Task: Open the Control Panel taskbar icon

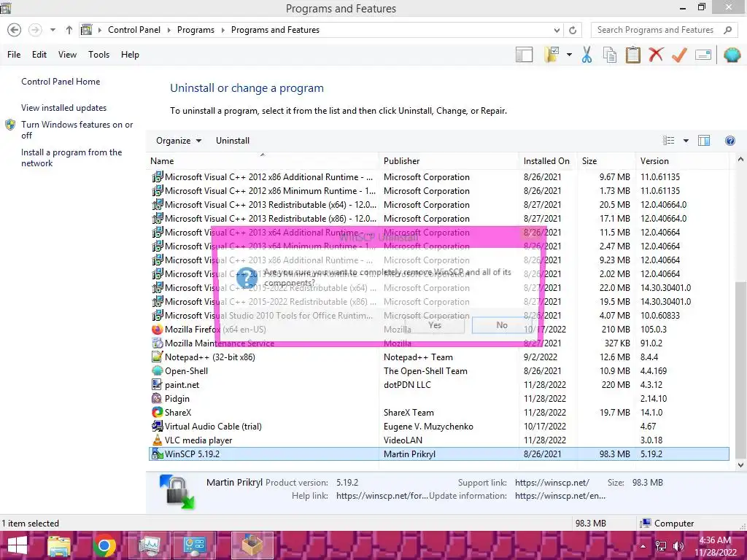Action: (194, 545)
